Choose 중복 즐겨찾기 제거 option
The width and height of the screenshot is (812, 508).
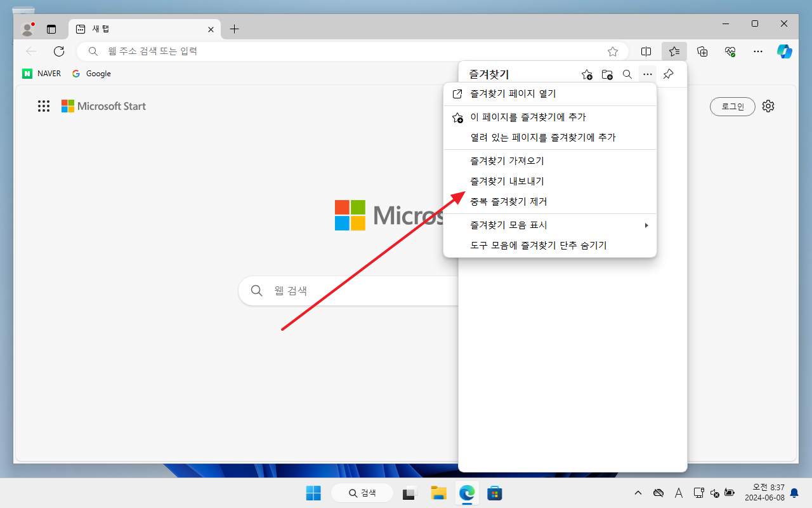click(550, 202)
